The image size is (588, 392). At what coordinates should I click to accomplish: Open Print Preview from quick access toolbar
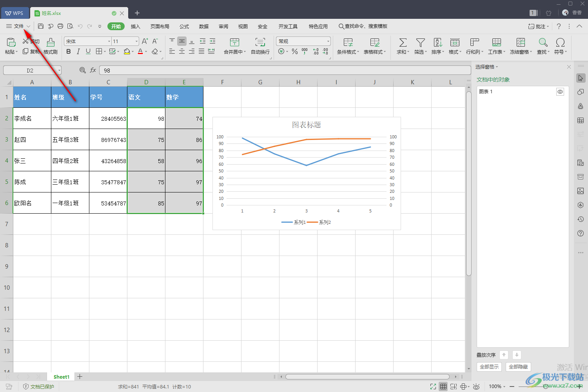point(70,26)
